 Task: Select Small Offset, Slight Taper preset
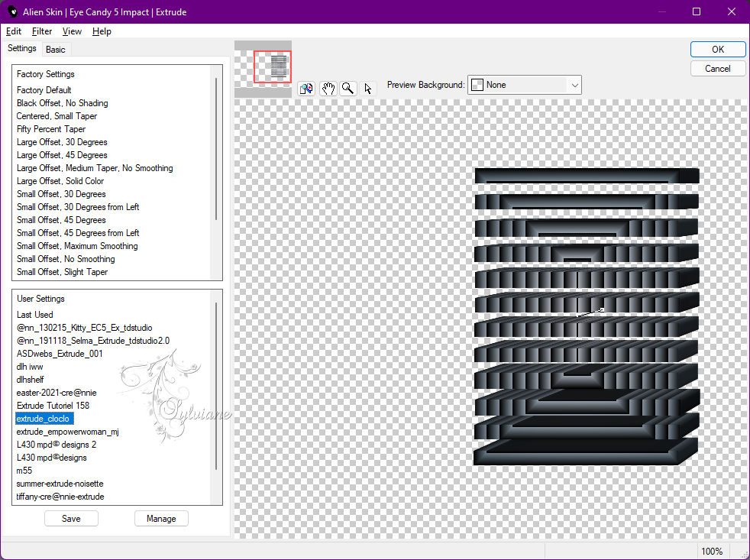coord(62,272)
